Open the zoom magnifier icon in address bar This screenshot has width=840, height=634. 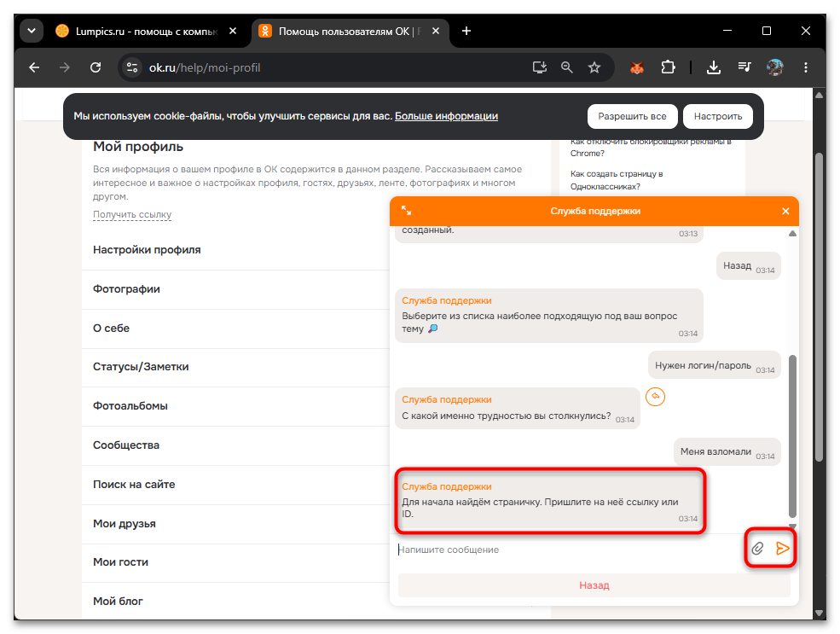pos(567,67)
